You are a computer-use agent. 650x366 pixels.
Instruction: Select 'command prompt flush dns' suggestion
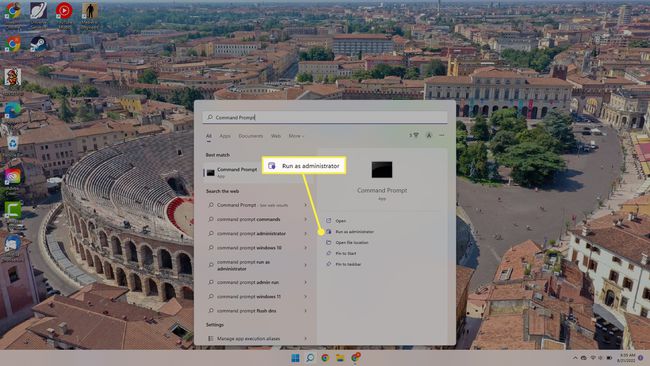coord(257,310)
